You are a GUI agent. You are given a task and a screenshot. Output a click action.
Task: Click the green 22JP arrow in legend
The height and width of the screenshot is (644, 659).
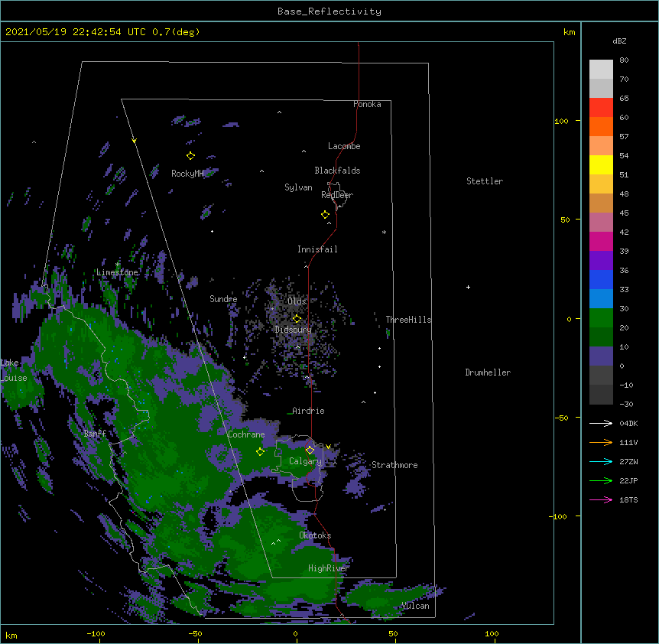[601, 480]
